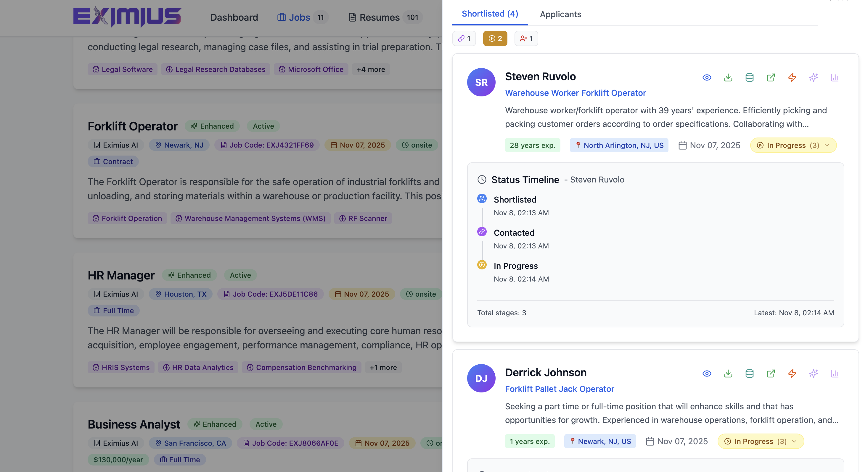Switch to the Applicants tab
Screen dimensions: 868x472
coord(560,14)
